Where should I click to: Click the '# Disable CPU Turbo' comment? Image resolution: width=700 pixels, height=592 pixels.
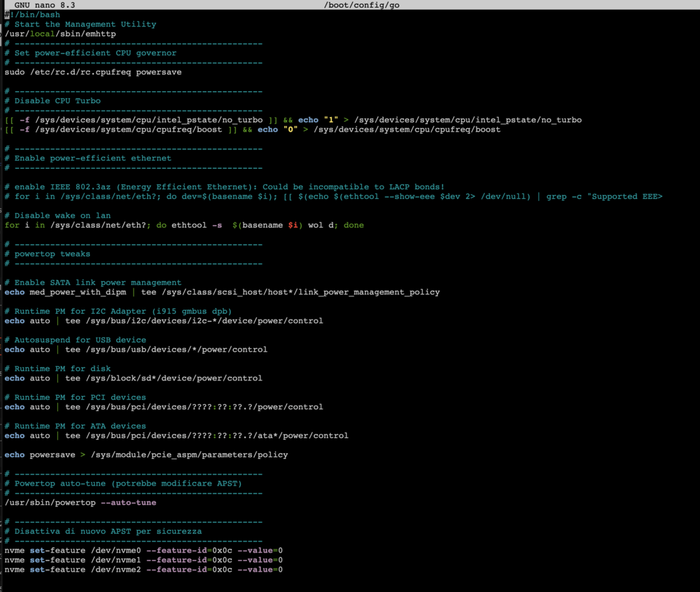[52, 100]
